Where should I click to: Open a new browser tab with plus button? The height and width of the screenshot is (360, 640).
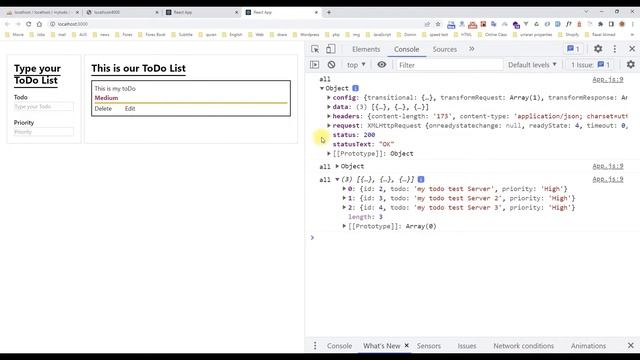[x=329, y=12]
